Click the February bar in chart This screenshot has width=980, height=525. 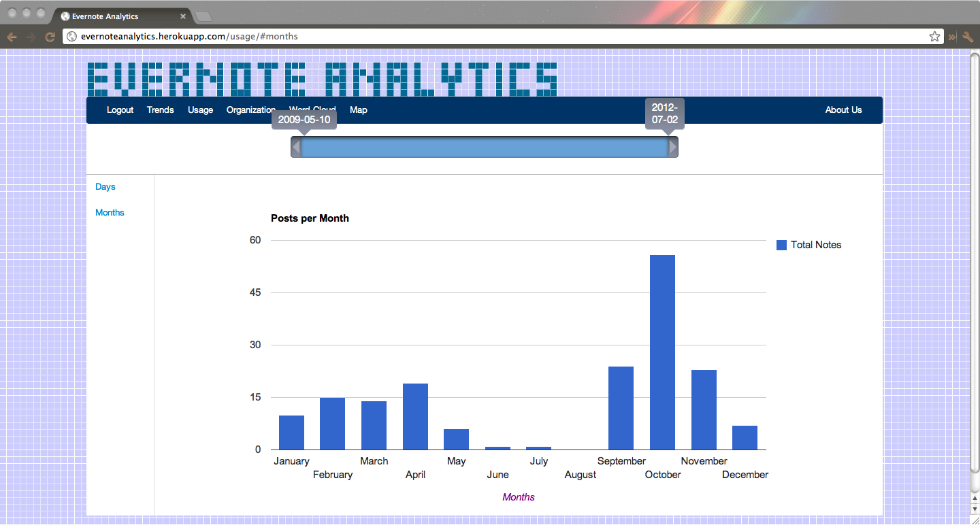coord(332,424)
